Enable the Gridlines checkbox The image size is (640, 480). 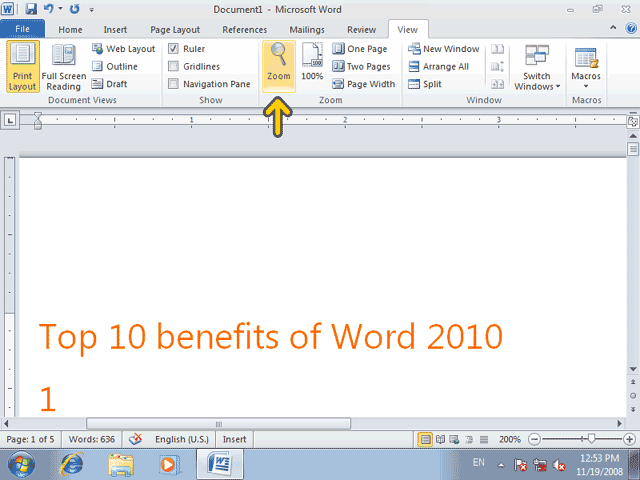click(173, 66)
